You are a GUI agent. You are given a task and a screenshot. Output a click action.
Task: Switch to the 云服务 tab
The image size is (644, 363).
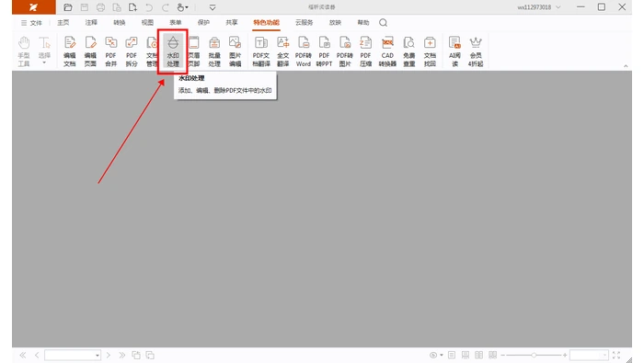click(304, 23)
